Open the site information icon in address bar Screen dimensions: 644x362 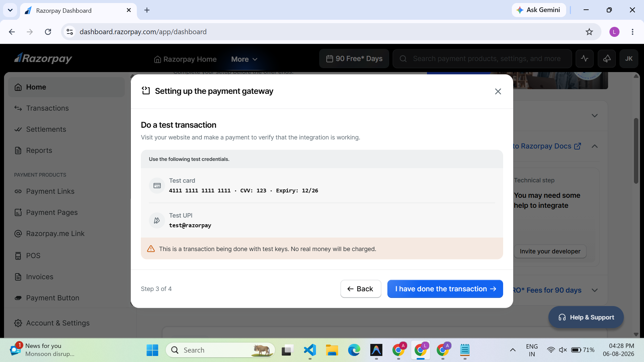click(70, 32)
